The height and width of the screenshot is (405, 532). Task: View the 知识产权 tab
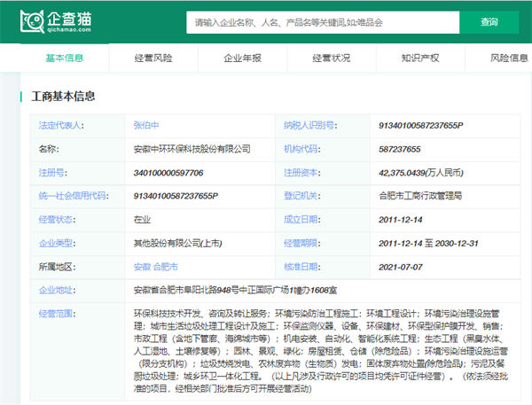point(420,58)
